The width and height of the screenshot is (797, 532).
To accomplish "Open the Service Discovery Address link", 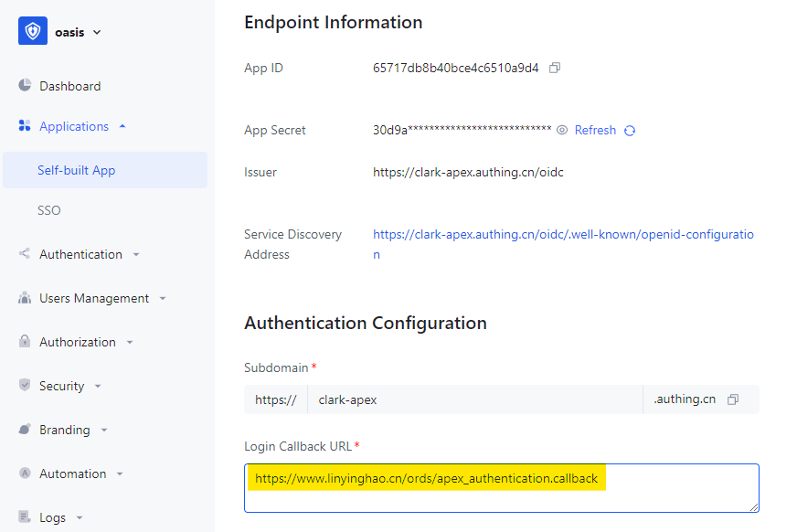I will pyautogui.click(x=562, y=234).
